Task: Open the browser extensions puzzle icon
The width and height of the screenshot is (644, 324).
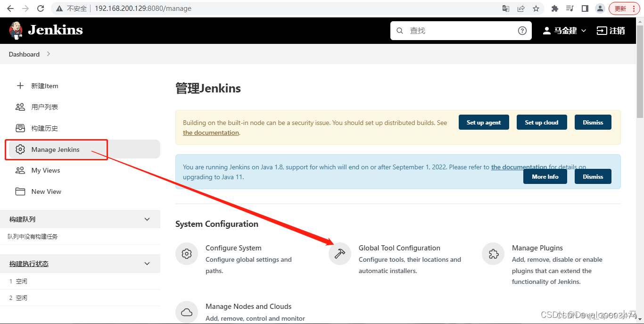Action: (x=555, y=8)
